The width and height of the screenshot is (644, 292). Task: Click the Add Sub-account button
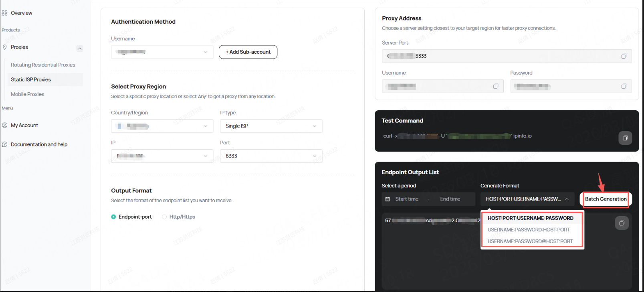point(248,52)
